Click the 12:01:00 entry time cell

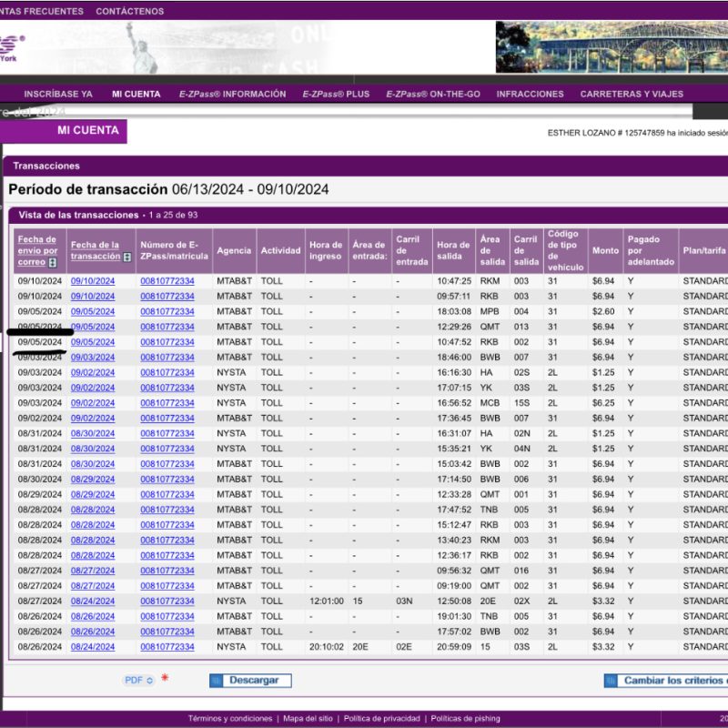tap(327, 602)
